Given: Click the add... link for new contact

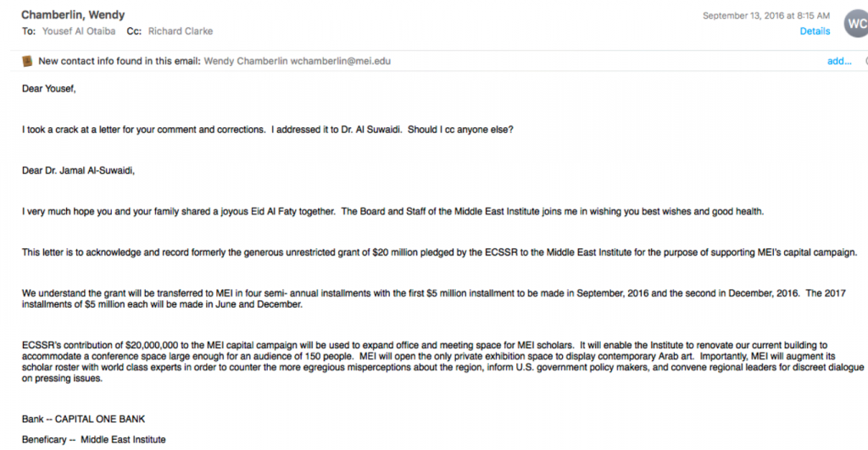Looking at the screenshot, I should tap(839, 61).
